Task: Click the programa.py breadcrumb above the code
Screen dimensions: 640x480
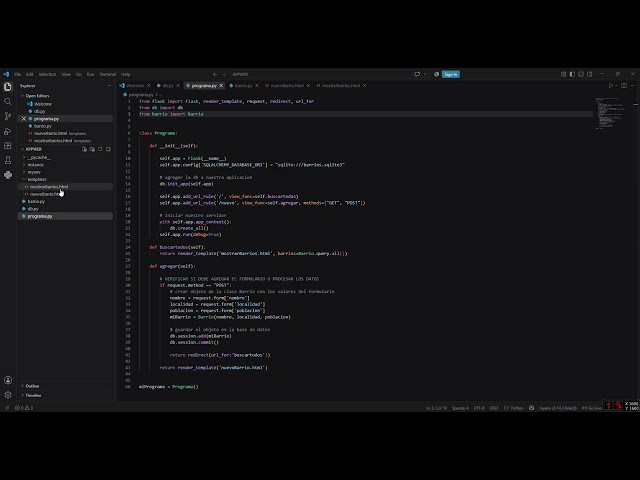Action: (x=141, y=95)
